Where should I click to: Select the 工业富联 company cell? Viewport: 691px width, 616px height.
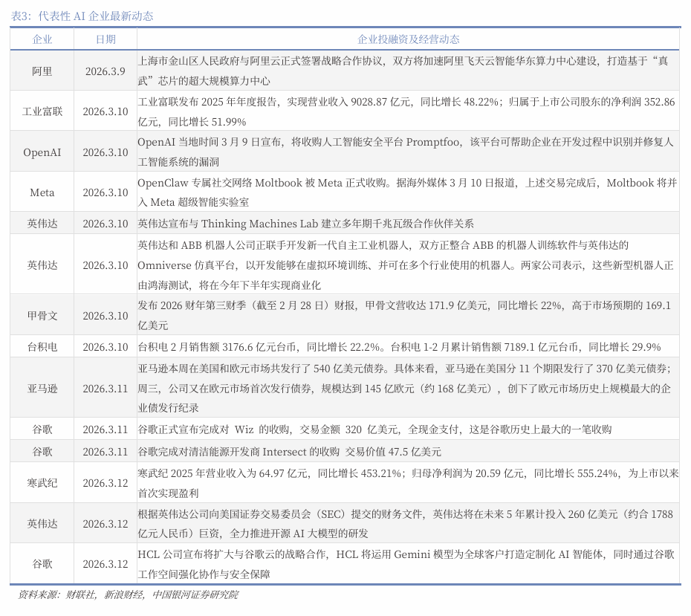pos(42,111)
